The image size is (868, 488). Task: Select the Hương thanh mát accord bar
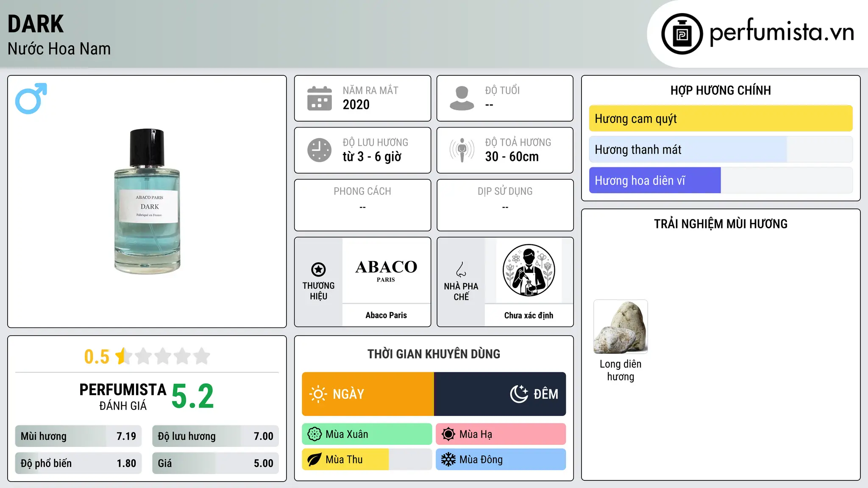[x=721, y=150]
